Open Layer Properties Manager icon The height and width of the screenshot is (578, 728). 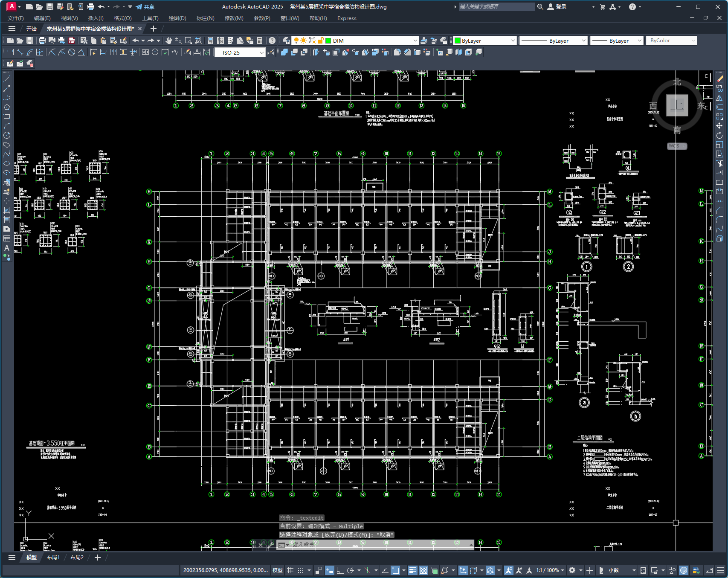pyautogui.click(x=286, y=41)
